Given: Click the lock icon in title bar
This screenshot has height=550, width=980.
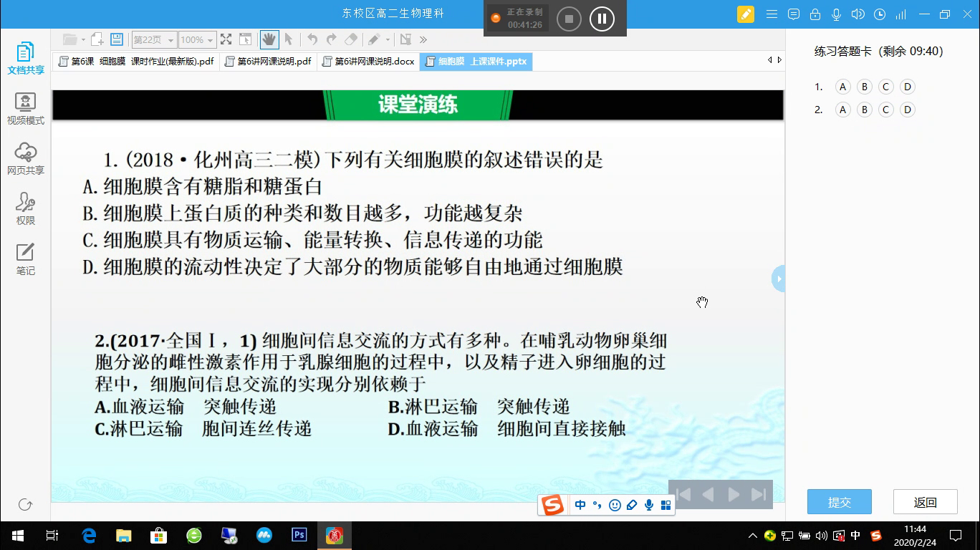Looking at the screenshot, I should (815, 14).
